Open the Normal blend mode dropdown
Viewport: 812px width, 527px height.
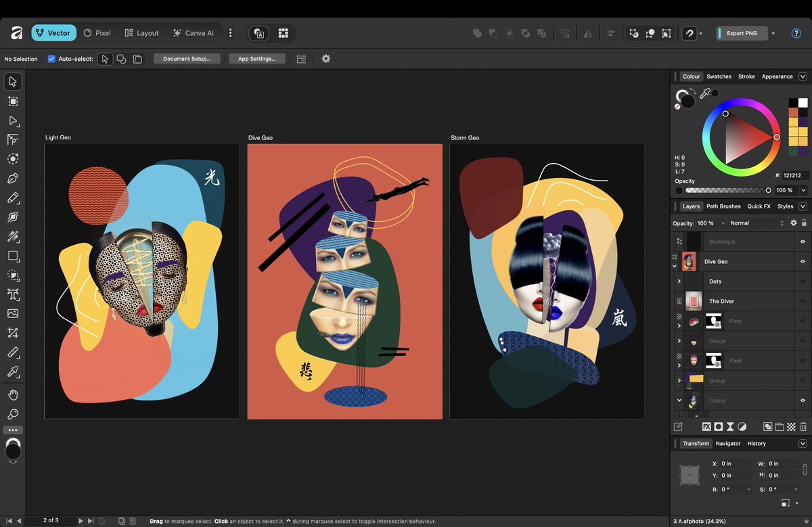757,223
